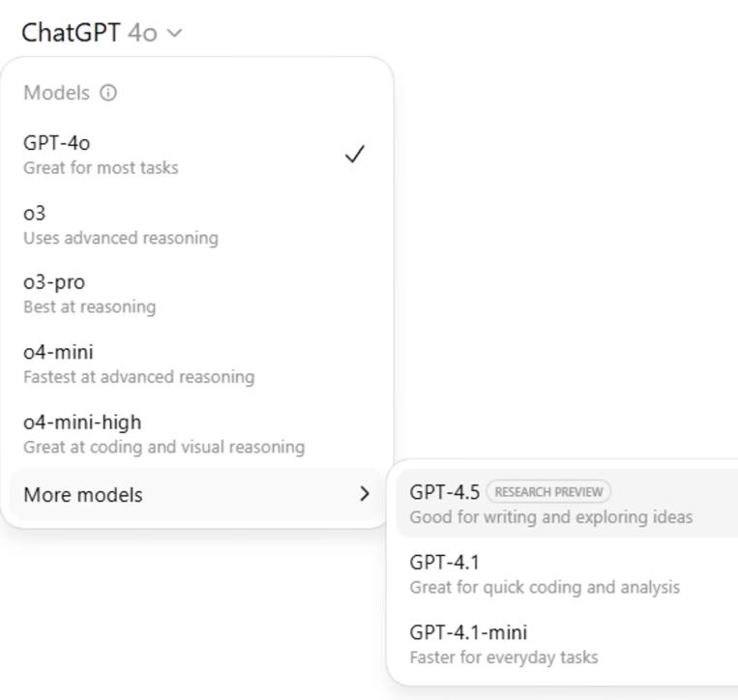
Task: Select the GPT-4o model
Action: pyautogui.click(x=196, y=155)
